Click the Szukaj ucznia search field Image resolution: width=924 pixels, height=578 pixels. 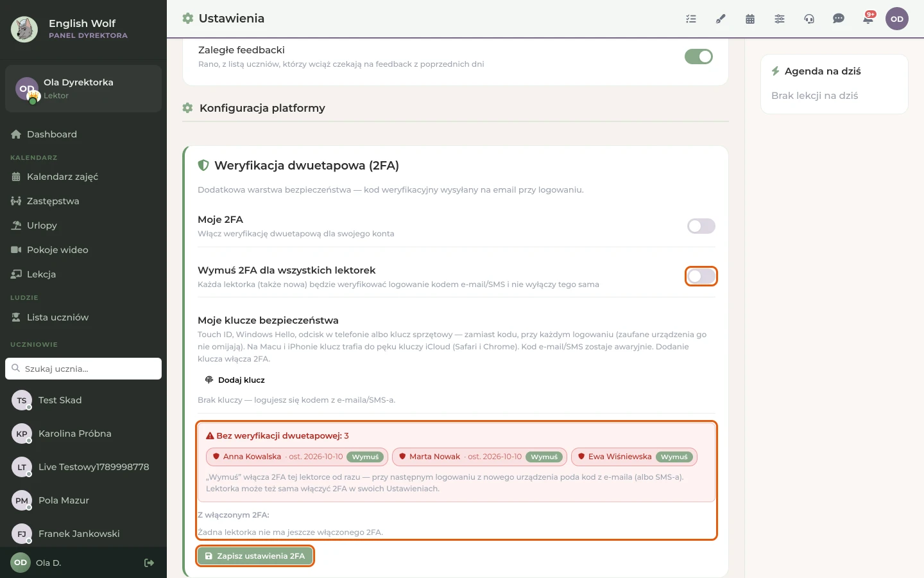(83, 369)
